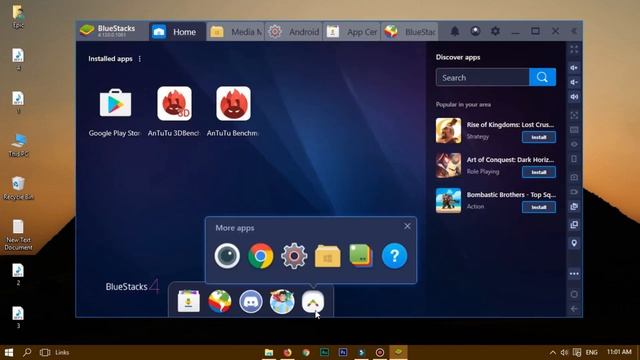The width and height of the screenshot is (640, 360).
Task: Open Help question mark icon
Action: coord(394,256)
